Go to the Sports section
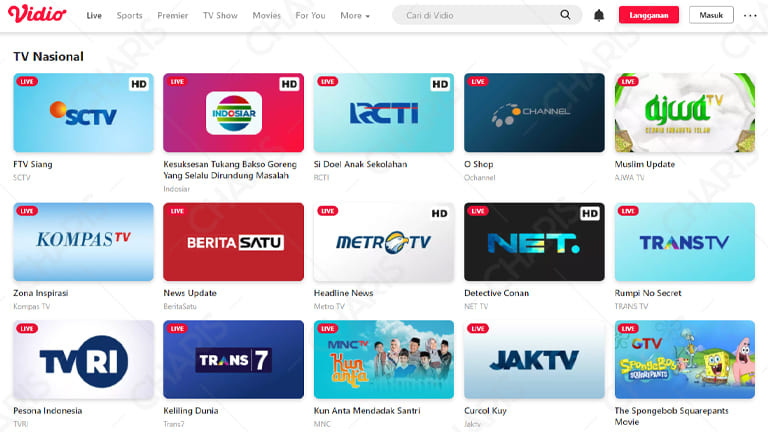This screenshot has height=432, width=768. coord(129,16)
